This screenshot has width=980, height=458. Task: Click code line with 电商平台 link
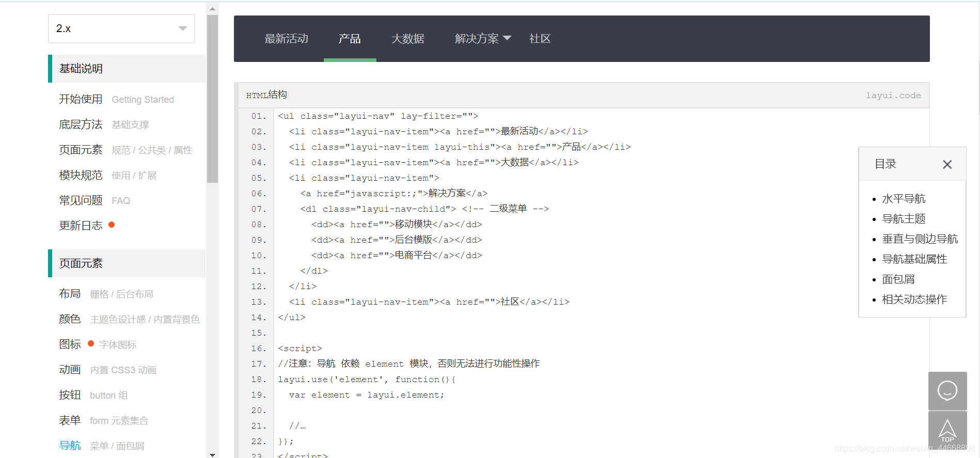click(397, 256)
